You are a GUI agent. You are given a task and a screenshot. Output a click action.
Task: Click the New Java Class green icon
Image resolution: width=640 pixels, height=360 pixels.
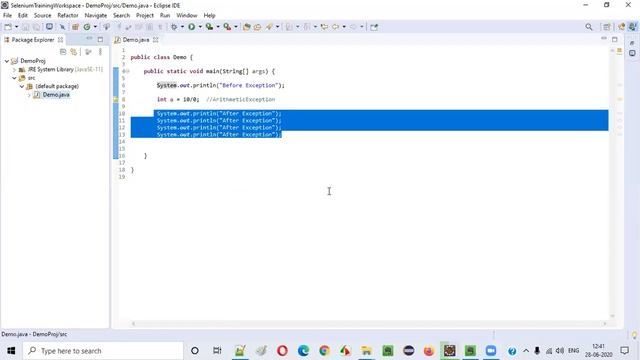pyautogui.click(x=87, y=27)
